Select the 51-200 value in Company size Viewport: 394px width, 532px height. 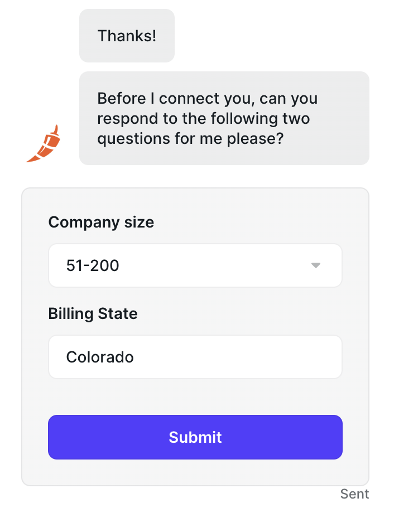[93, 265]
